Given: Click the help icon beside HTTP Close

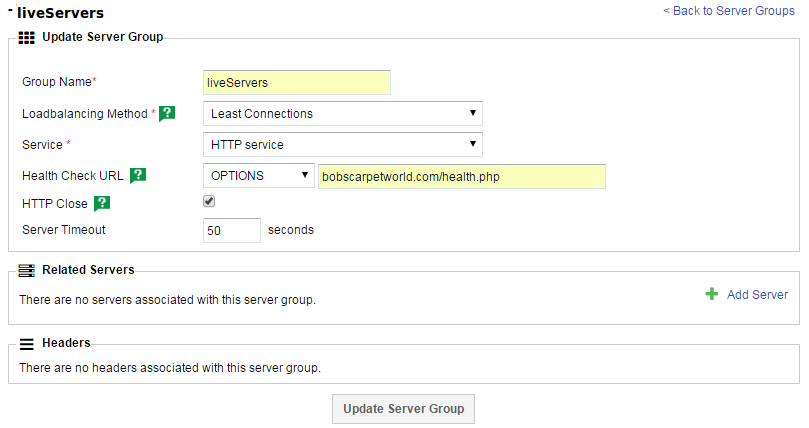Looking at the screenshot, I should [101, 204].
